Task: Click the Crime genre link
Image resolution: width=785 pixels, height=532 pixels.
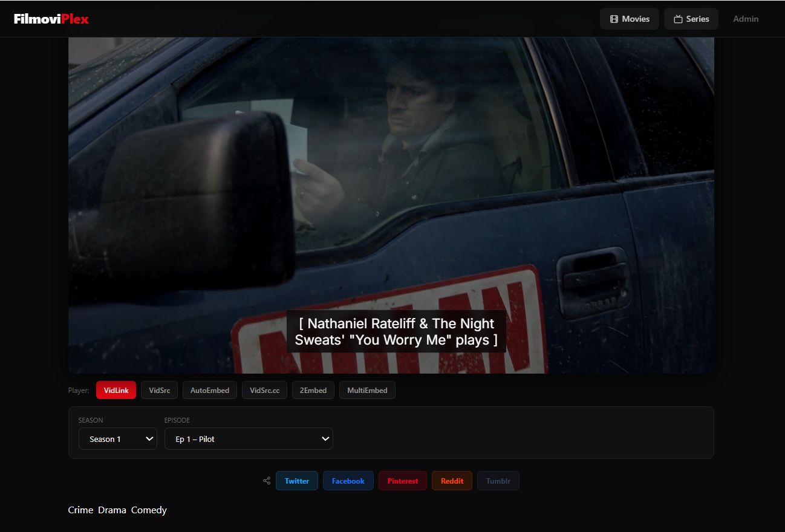Action: (80, 510)
